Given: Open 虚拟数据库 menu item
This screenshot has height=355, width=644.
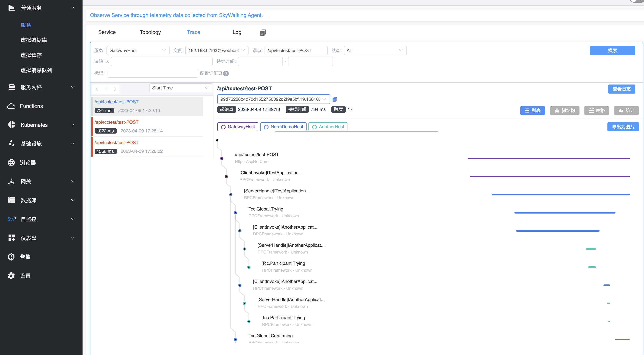Looking at the screenshot, I should click(x=34, y=40).
